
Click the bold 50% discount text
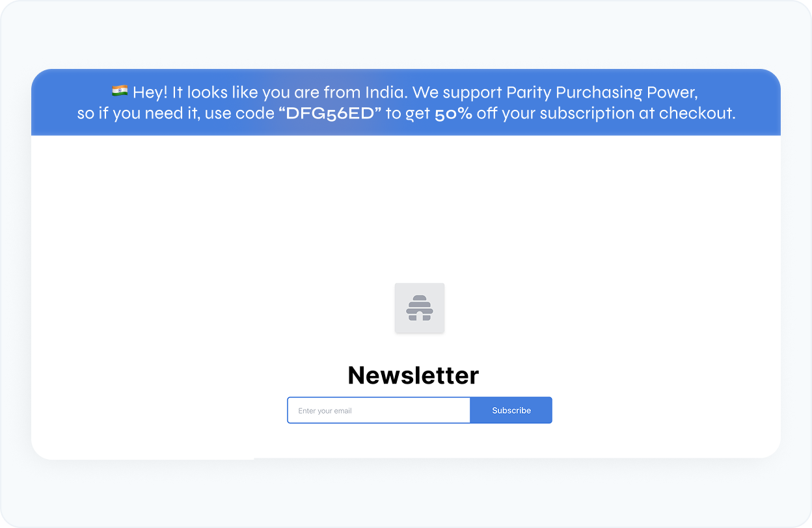(x=453, y=113)
